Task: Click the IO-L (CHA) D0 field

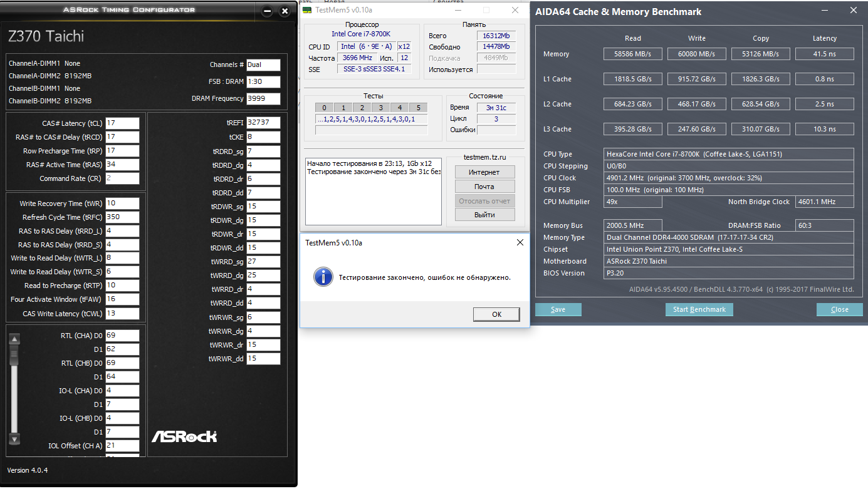Action: [x=122, y=391]
